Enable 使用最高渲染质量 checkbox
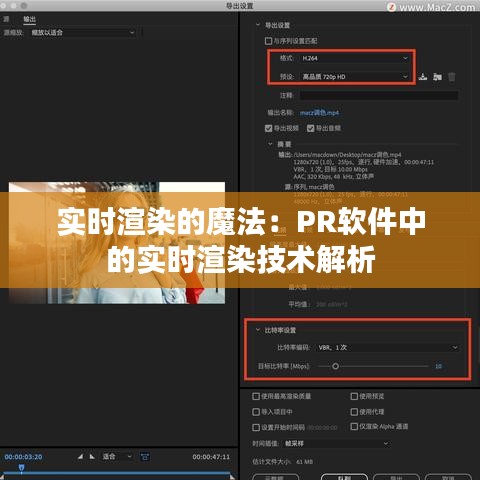This screenshot has height=480, width=480. (x=256, y=396)
